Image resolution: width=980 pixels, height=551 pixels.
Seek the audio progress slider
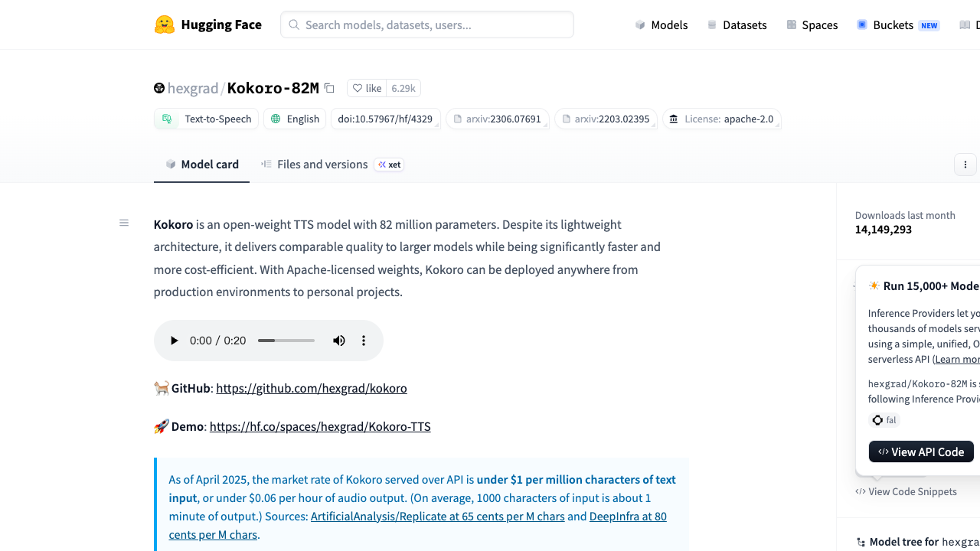[x=286, y=341]
